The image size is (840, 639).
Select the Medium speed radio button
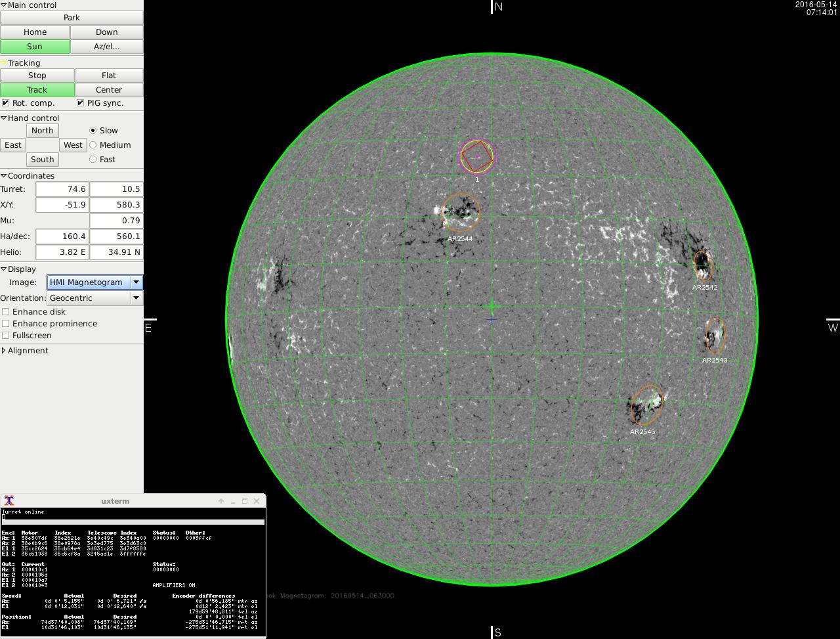pos(93,145)
